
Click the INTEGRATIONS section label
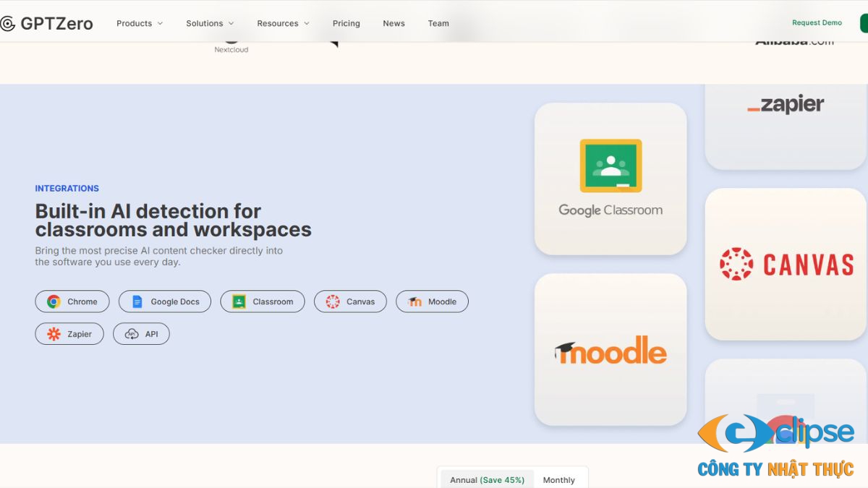(x=67, y=189)
